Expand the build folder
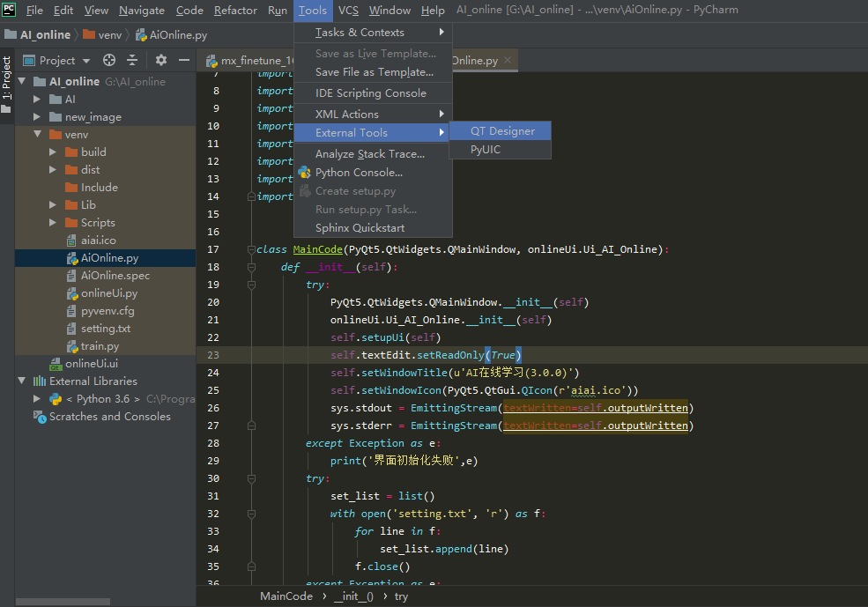The width and height of the screenshot is (868, 607). [53, 152]
